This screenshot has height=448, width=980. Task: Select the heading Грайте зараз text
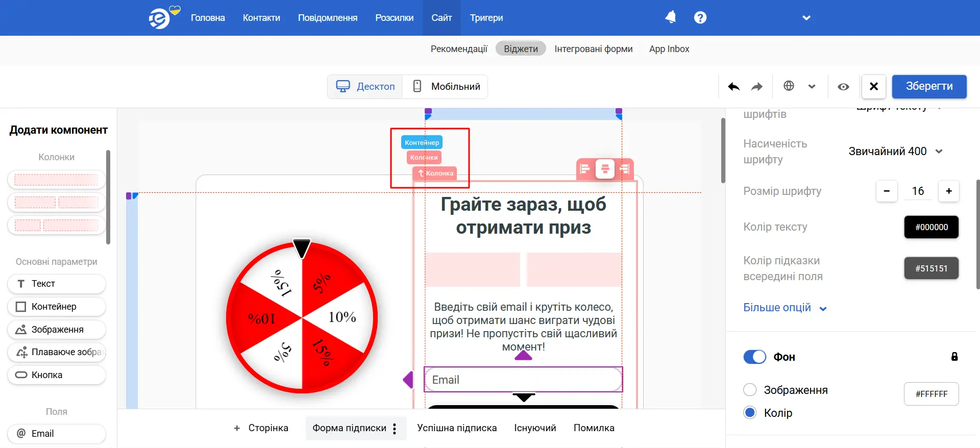[523, 216]
